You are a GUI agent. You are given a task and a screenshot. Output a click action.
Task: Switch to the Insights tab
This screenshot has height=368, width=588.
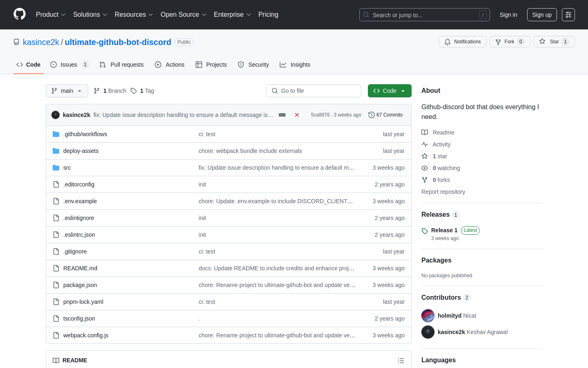[295, 65]
